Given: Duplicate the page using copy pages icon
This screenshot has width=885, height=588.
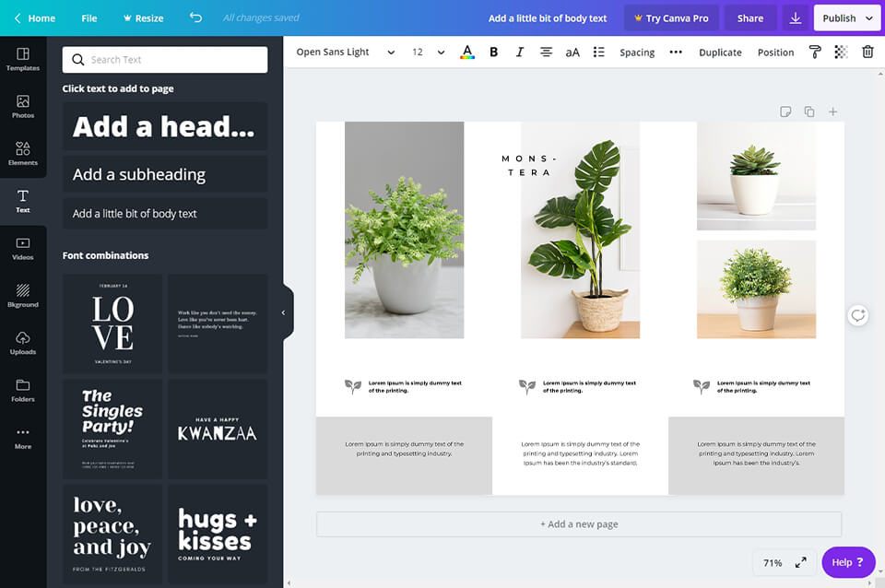Looking at the screenshot, I should point(808,111).
